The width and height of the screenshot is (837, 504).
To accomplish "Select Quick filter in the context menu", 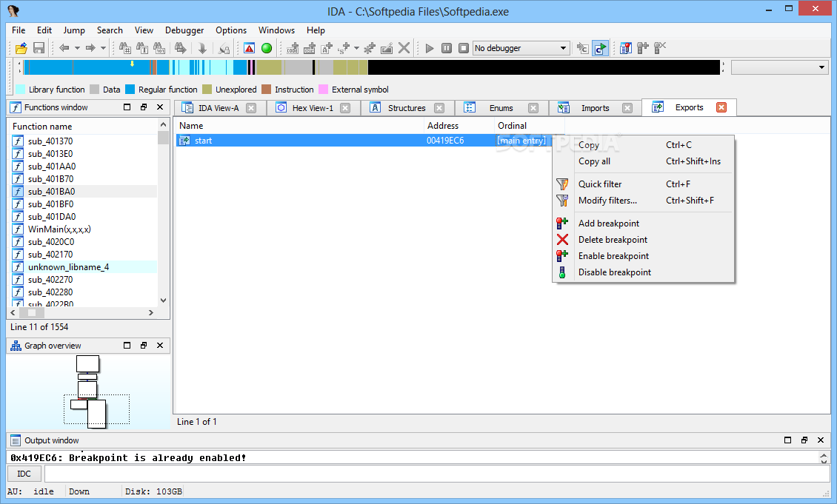I will pyautogui.click(x=643, y=184).
